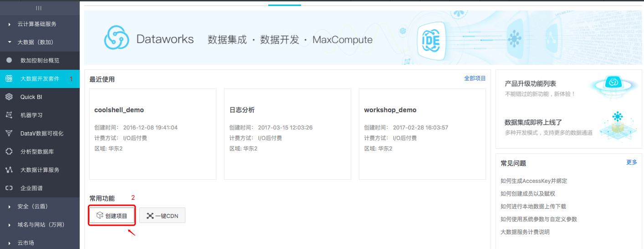Click creation time 2016-12-08 19:41:04
The width and height of the screenshot is (644, 249).
[x=150, y=128]
